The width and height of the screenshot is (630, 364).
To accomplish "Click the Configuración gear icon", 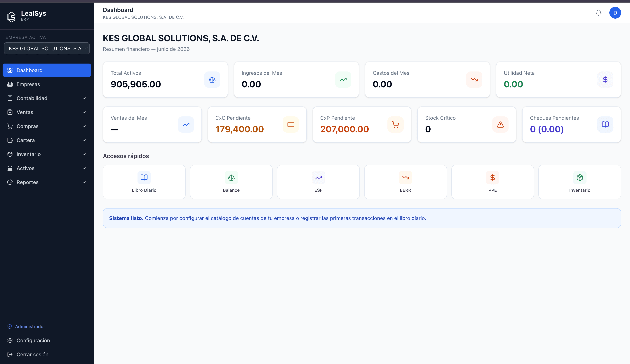I will (10, 340).
